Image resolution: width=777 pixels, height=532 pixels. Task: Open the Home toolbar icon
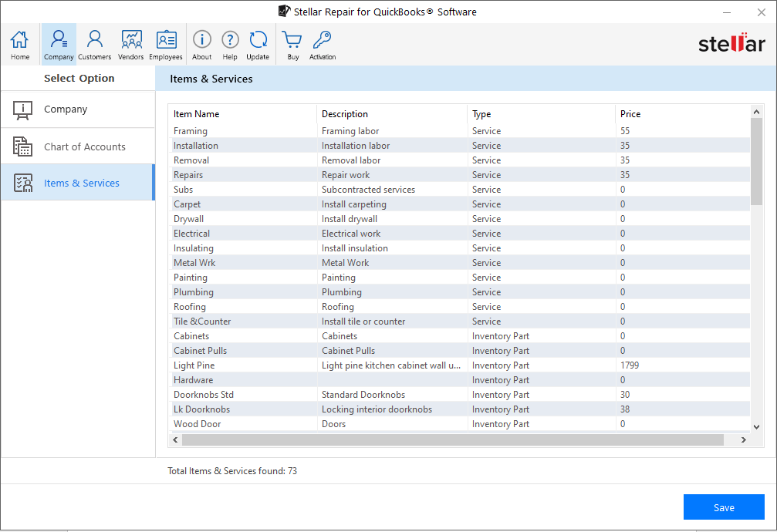point(20,45)
